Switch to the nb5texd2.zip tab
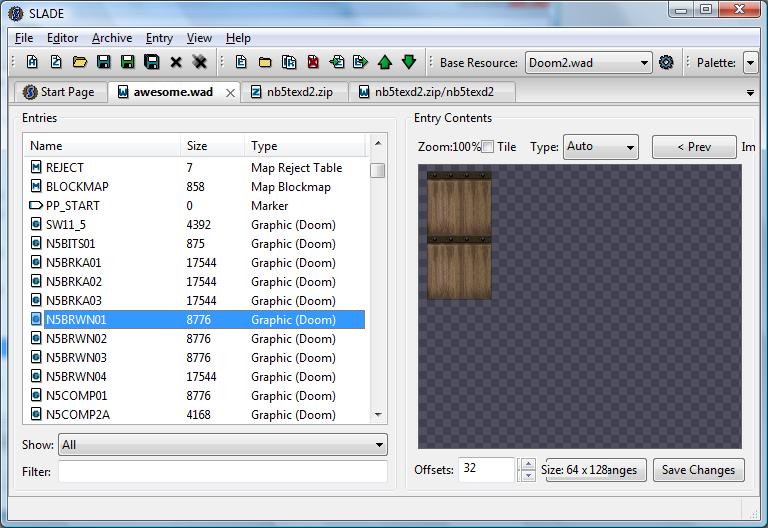The height and width of the screenshot is (528, 768). pos(294,92)
